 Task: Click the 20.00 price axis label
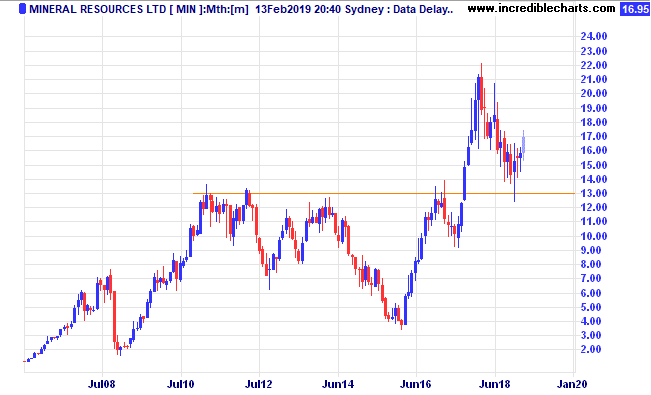click(594, 93)
